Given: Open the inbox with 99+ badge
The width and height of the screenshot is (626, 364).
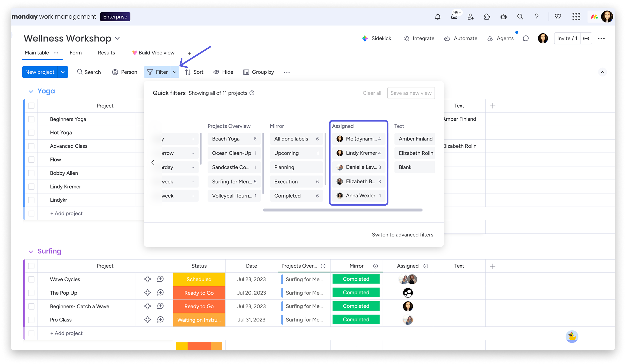Looking at the screenshot, I should click(454, 17).
